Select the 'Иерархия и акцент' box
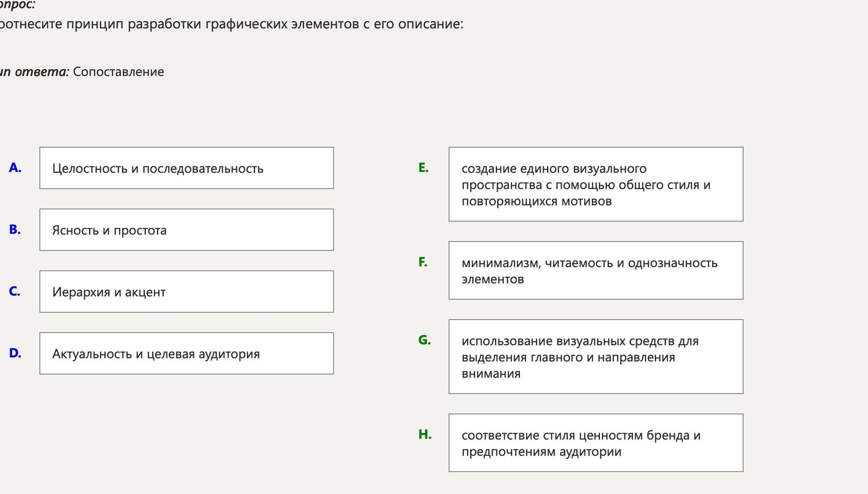The height and width of the screenshot is (494, 868). [x=186, y=292]
